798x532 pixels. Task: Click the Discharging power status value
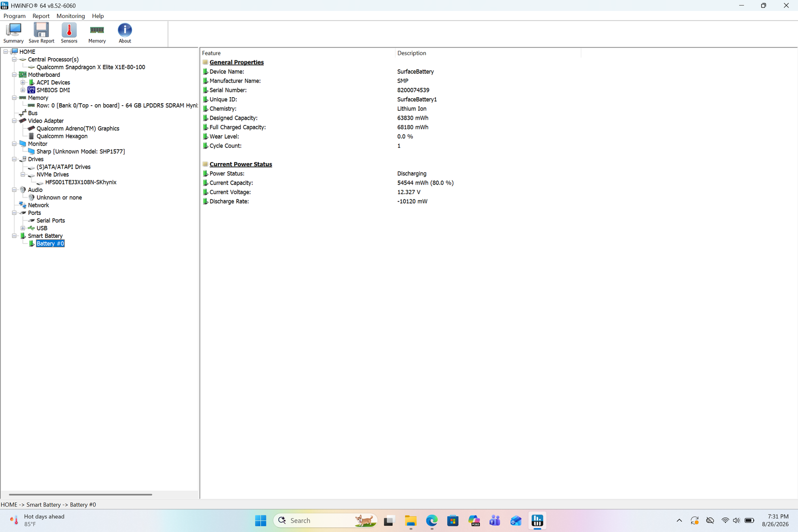(x=411, y=174)
